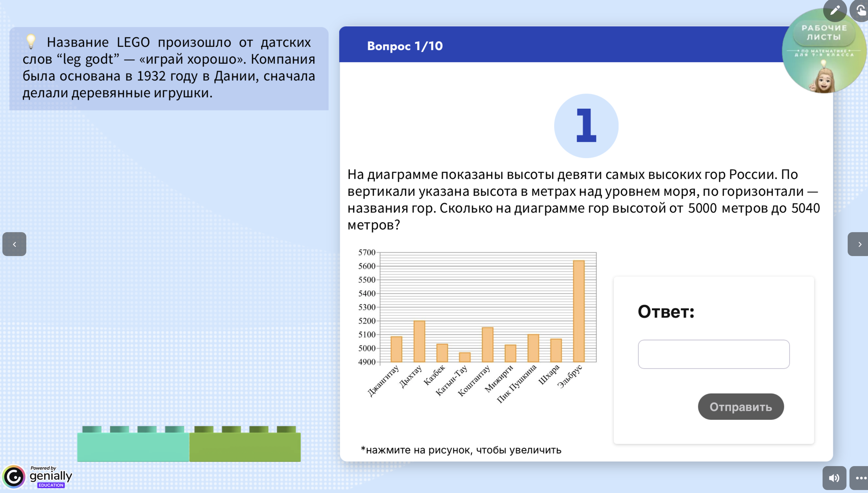The width and height of the screenshot is (868, 493).
Task: Click the Катын-Тау bar in chart
Action: pyautogui.click(x=465, y=357)
